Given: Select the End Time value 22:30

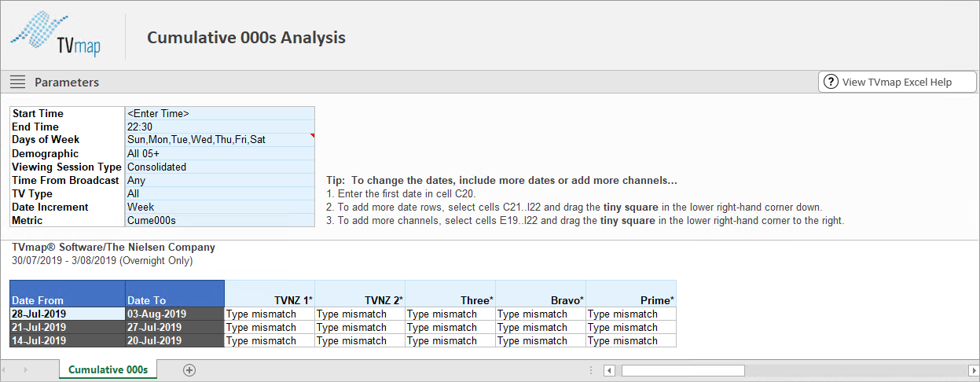Looking at the screenshot, I should [x=220, y=127].
